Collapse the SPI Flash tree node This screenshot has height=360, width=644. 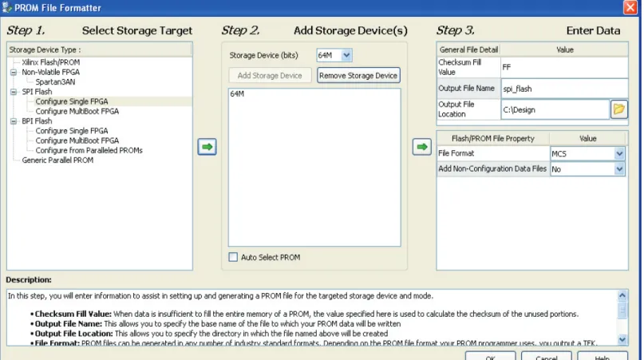[14, 92]
